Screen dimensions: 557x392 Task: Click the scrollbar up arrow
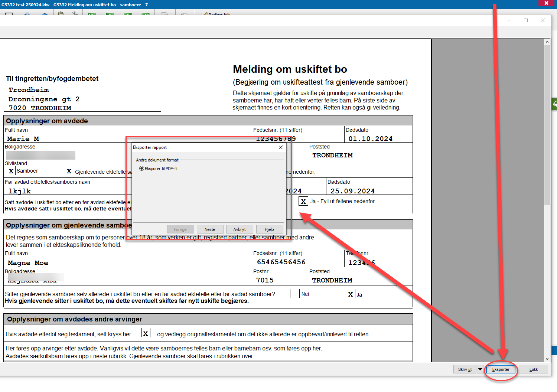[547, 42]
